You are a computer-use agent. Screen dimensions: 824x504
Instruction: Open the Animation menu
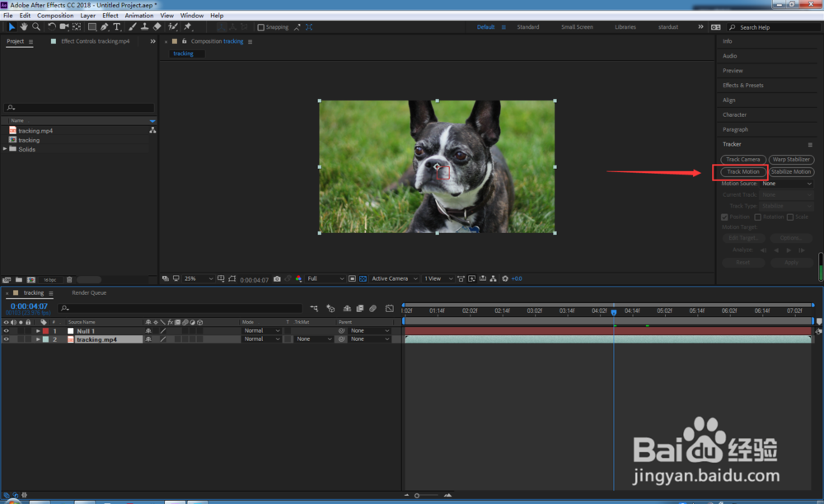pos(138,15)
